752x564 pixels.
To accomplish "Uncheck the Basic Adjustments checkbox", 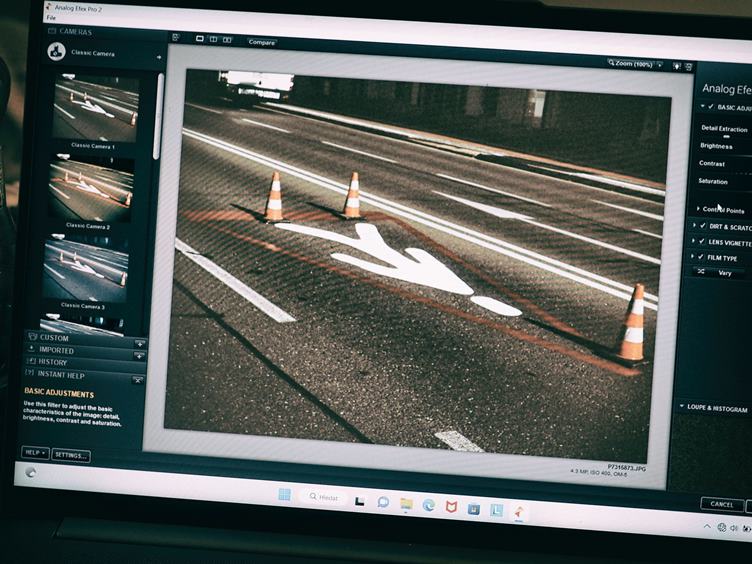I will (x=711, y=106).
